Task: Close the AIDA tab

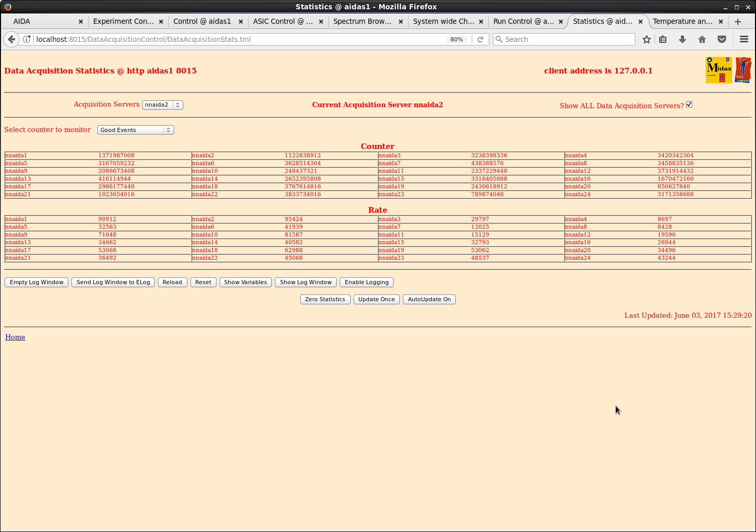Action: tap(81, 22)
